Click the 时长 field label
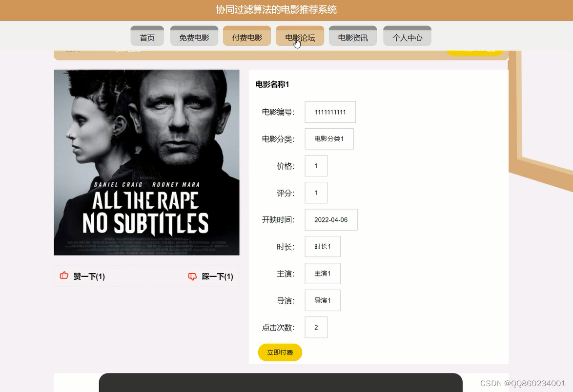 coord(286,247)
